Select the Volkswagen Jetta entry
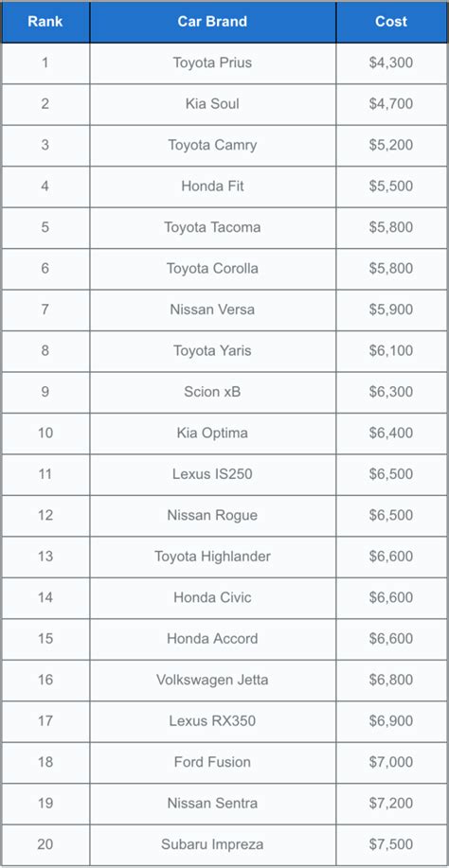 [x=212, y=680]
